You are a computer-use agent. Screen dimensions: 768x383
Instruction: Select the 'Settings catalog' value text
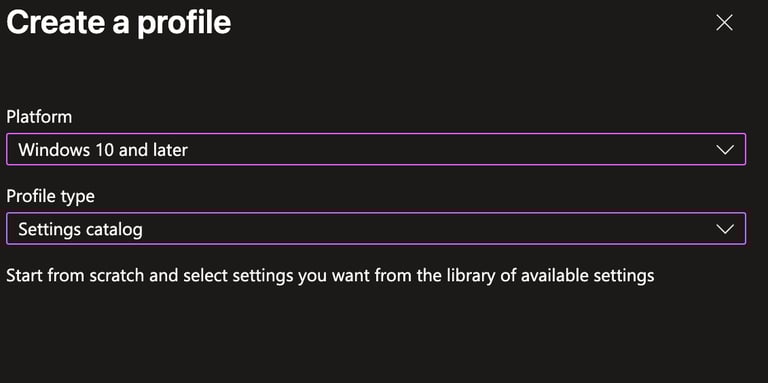point(80,229)
